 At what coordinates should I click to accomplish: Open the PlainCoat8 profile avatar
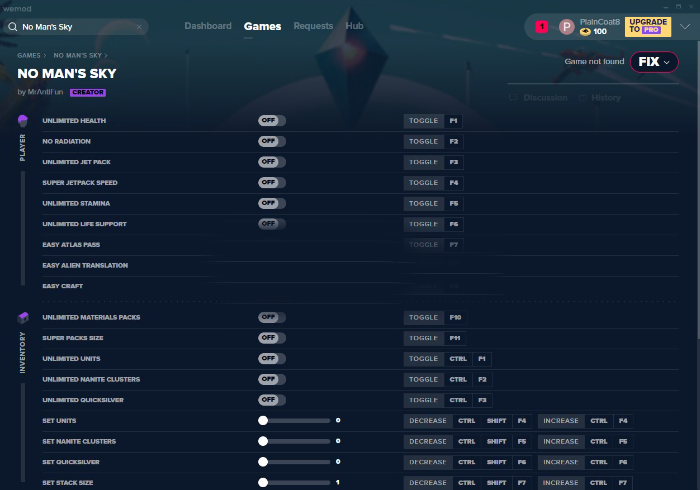[567, 27]
